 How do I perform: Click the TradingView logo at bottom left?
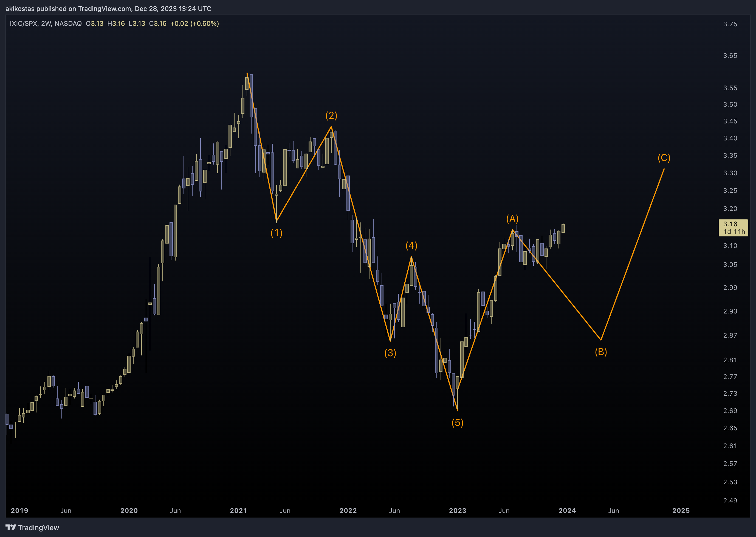tap(32, 527)
